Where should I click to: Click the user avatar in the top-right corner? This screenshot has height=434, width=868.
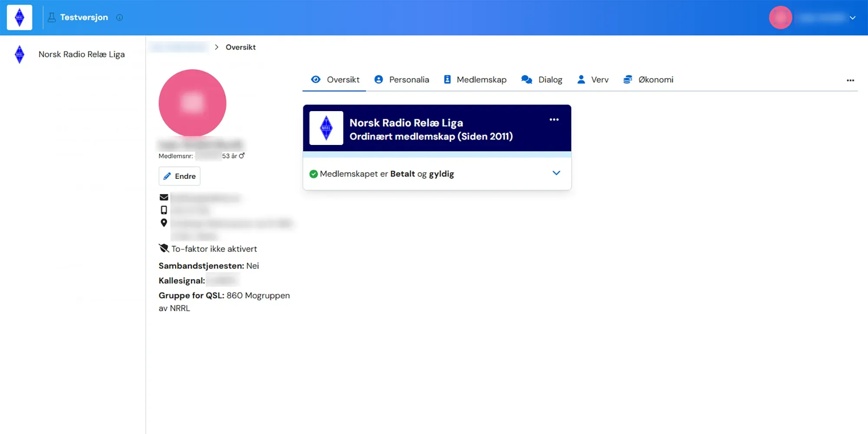[780, 17]
